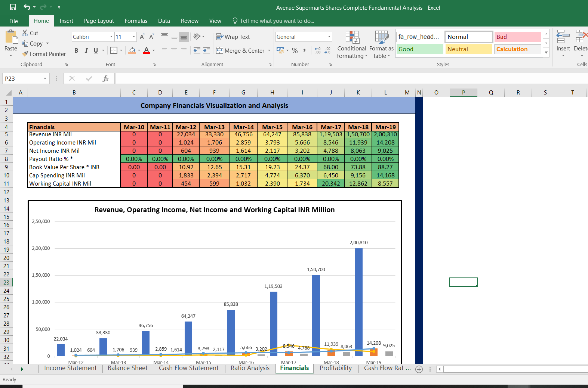Image resolution: width=588 pixels, height=388 pixels.
Task: Expand the Font Color dropdown arrow
Action: pos(154,50)
